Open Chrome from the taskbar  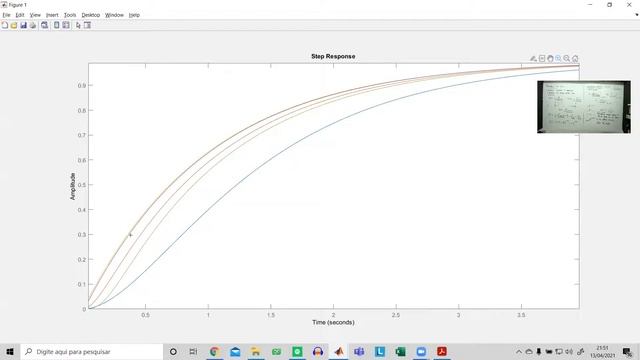point(214,351)
